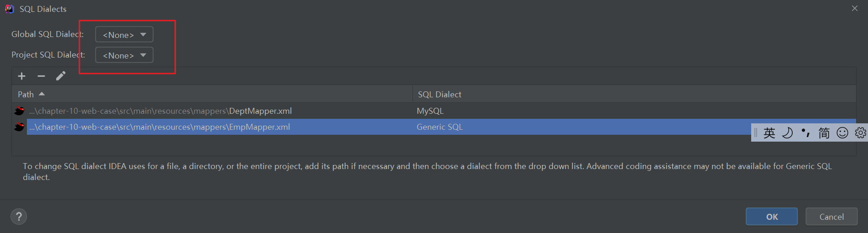Click the IME emoji smiley icon

pos(842,132)
